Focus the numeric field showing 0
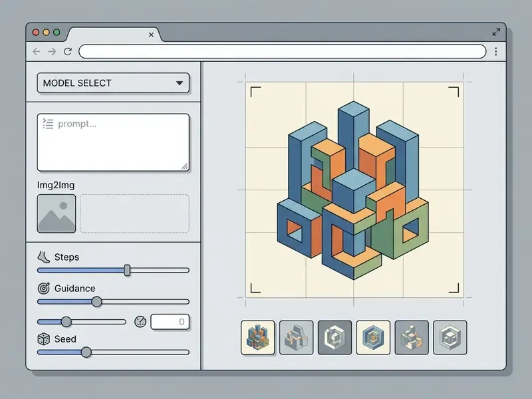 pyautogui.click(x=170, y=322)
